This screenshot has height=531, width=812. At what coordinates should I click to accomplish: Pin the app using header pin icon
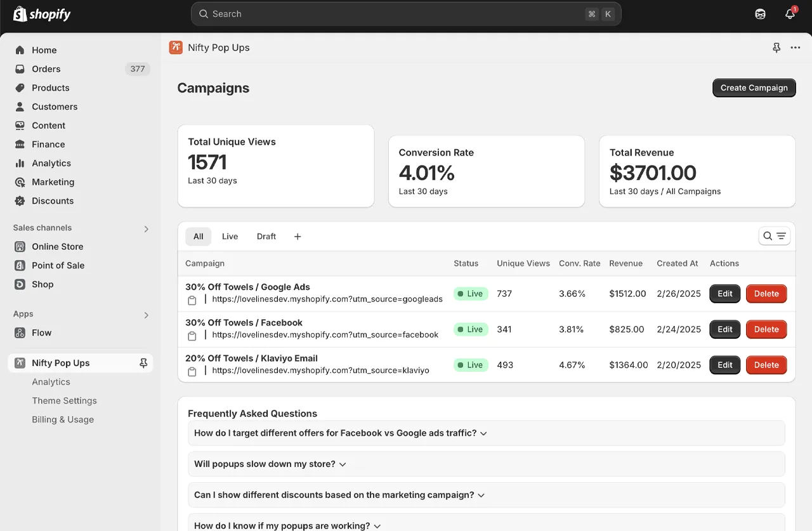coord(776,48)
